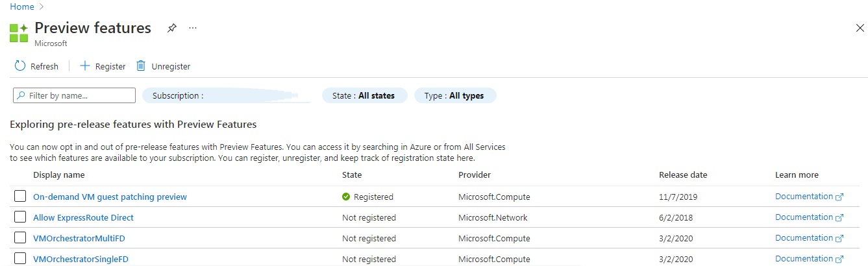Pin the Preview features blade
The width and height of the screenshot is (868, 266).
click(171, 29)
